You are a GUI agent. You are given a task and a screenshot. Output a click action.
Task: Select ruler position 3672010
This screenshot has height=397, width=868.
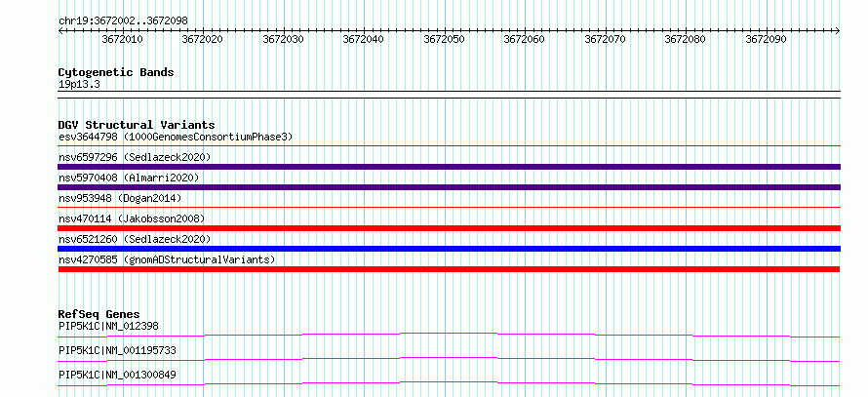coord(122,40)
